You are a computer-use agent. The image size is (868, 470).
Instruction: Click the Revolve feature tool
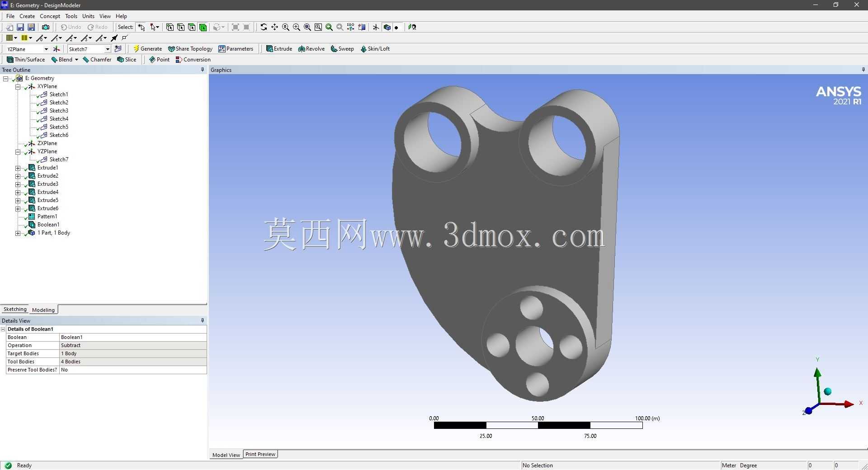pyautogui.click(x=311, y=49)
